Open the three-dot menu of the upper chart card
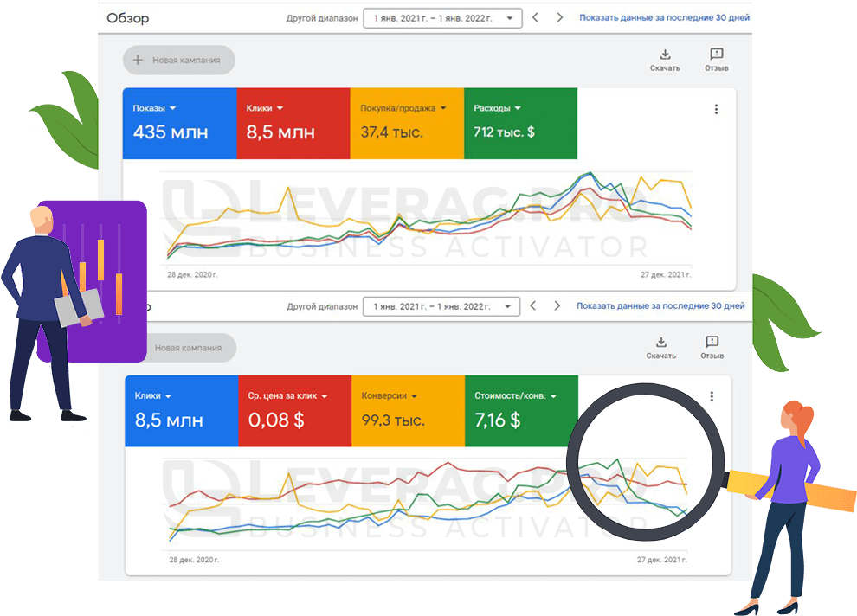 click(716, 109)
